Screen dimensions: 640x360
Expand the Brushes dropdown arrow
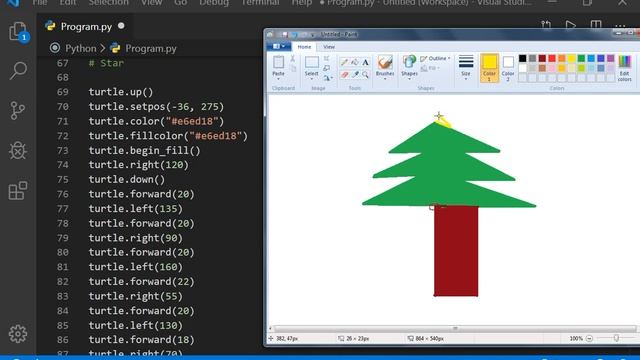pyautogui.click(x=385, y=79)
